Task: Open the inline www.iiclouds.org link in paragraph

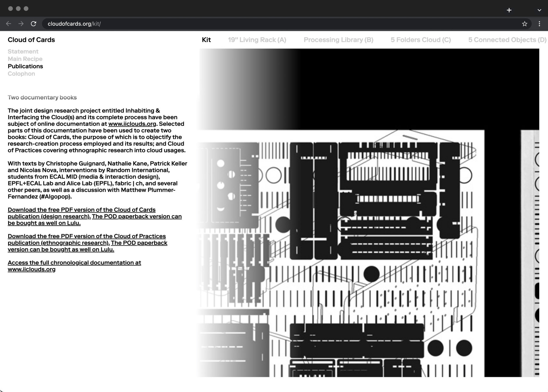Action: tap(132, 124)
